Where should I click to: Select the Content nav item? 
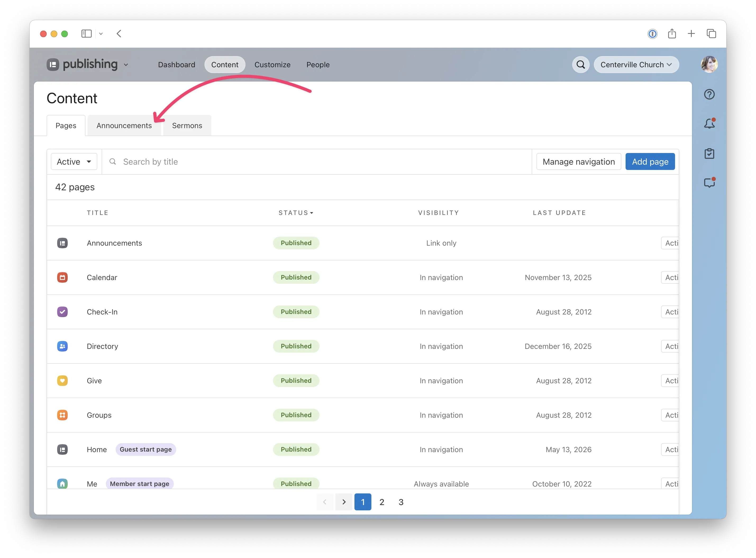click(225, 65)
